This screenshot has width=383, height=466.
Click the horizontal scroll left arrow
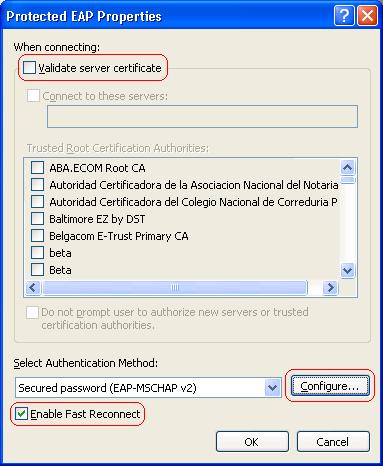click(x=33, y=287)
